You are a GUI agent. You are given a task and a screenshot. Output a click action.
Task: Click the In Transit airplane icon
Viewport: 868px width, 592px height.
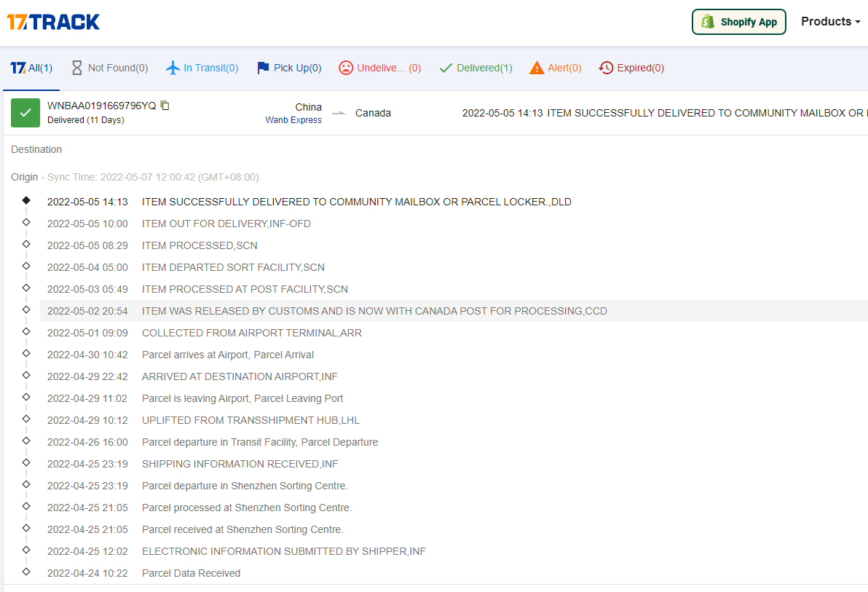pos(173,68)
